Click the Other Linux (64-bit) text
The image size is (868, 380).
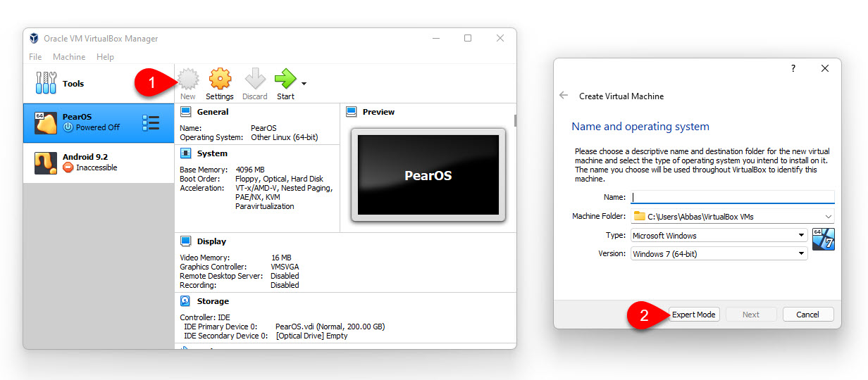(285, 137)
